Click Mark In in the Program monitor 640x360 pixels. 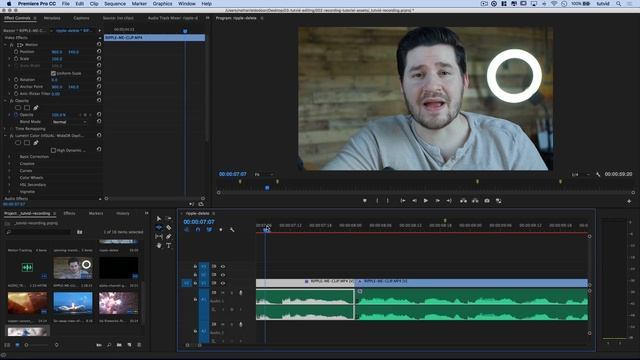point(377,201)
